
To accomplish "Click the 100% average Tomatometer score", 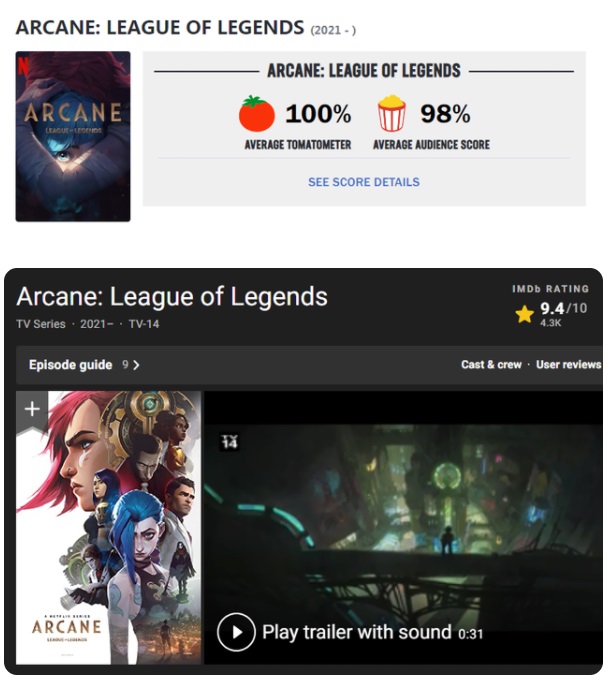I will point(318,114).
